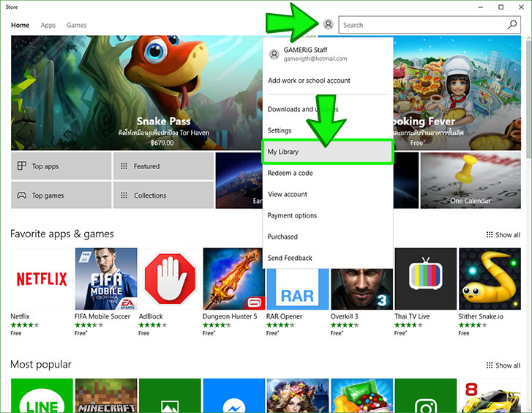This screenshot has height=413, width=532.
Task: Choose Send Feedback menu entry
Action: tap(328, 258)
